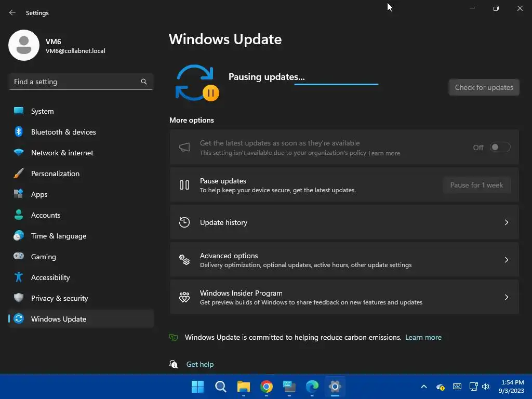Expand Advanced options chevron
The image size is (532, 399).
click(506, 260)
